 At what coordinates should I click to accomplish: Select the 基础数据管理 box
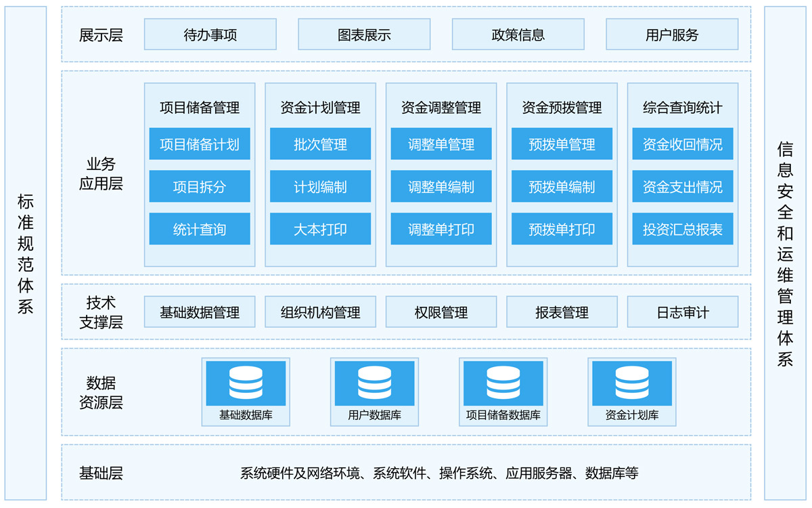[x=200, y=312]
